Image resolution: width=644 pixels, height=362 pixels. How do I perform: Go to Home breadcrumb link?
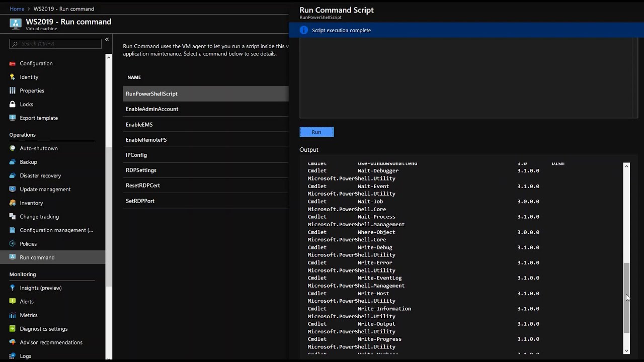17,9
